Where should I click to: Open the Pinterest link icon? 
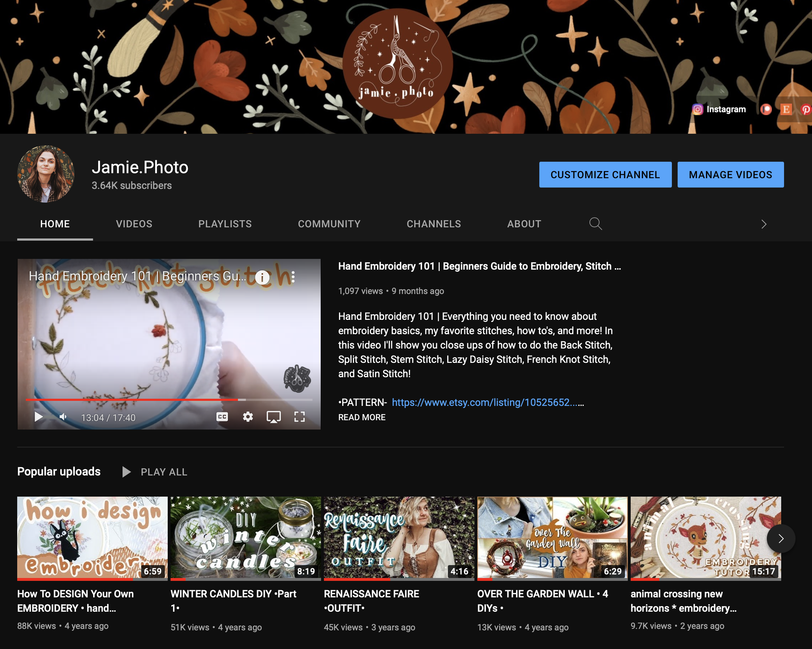click(x=806, y=109)
